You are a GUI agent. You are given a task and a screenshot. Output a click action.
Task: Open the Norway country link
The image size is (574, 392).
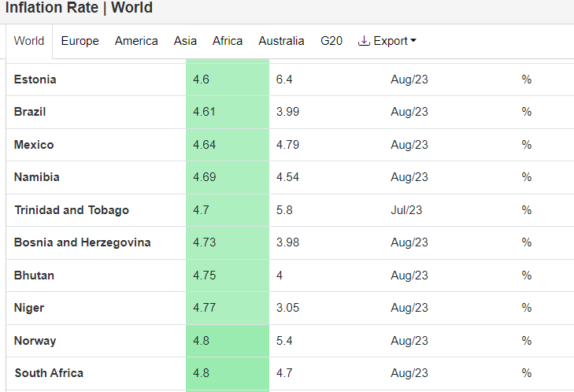tap(35, 341)
